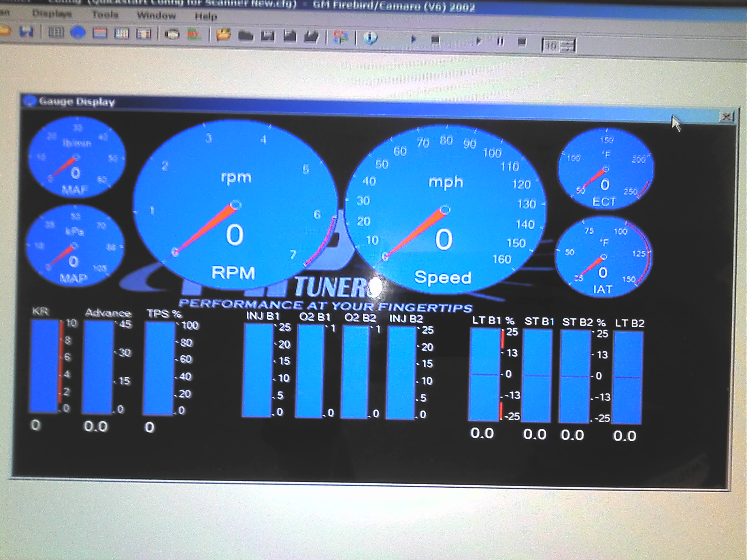Click the 'TPS %' label text
The height and width of the screenshot is (560, 747).
[165, 314]
